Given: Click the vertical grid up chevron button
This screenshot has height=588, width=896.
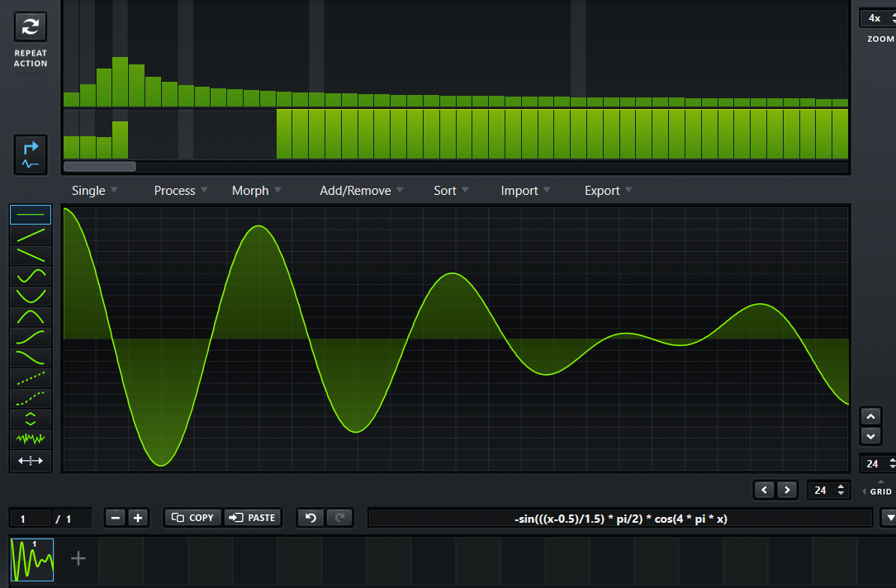Looking at the screenshot, I should [x=871, y=416].
